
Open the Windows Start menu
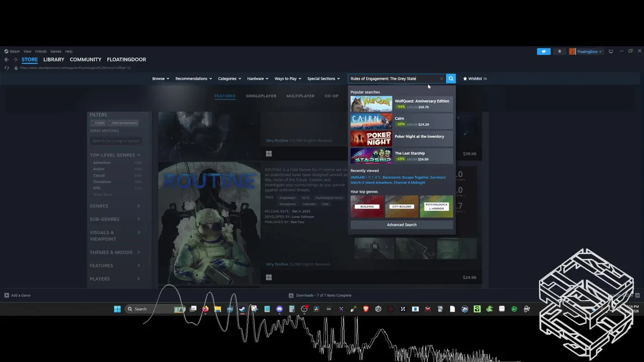point(117,309)
